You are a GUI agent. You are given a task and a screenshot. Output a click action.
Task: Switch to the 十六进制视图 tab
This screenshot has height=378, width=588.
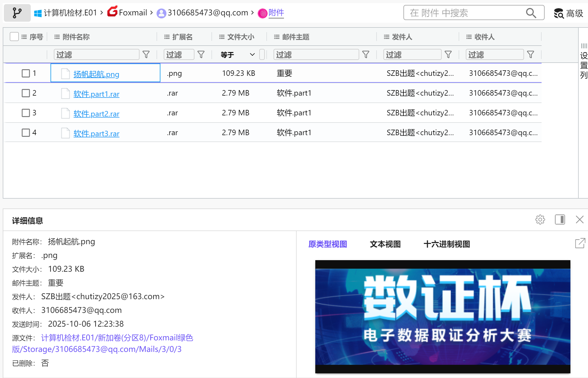[x=447, y=244]
